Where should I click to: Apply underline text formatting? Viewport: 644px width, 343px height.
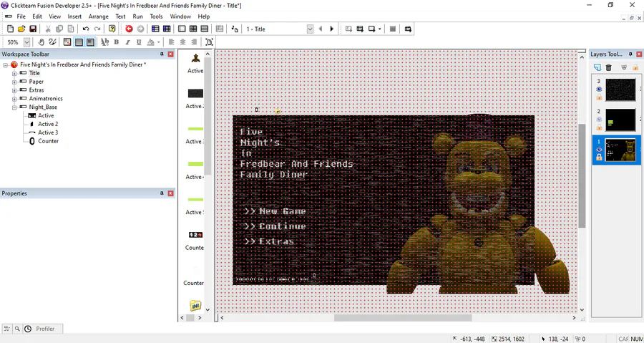[x=139, y=42]
